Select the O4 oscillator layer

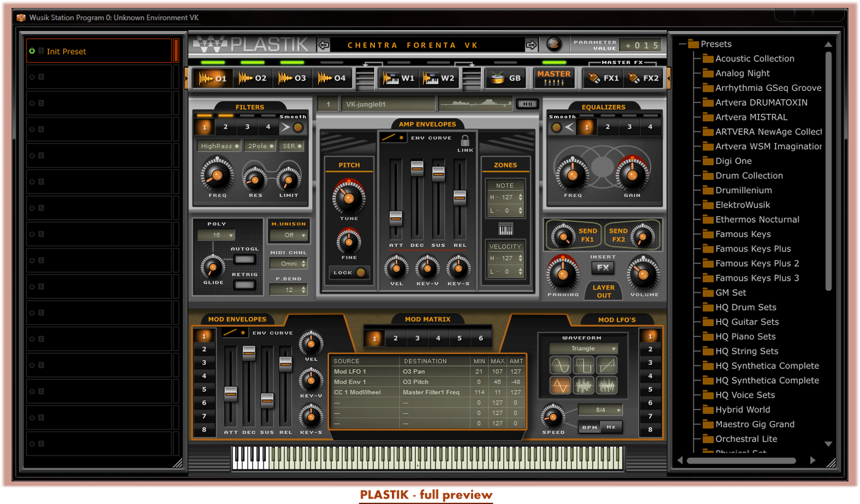pos(332,78)
